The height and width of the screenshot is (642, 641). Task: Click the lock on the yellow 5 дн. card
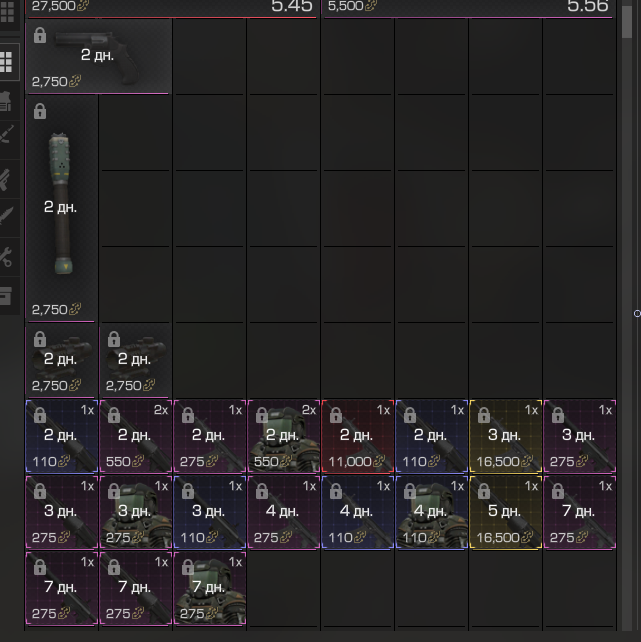click(x=484, y=491)
